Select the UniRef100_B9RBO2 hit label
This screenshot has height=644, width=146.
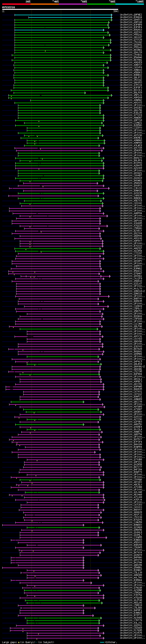pos(131,75)
